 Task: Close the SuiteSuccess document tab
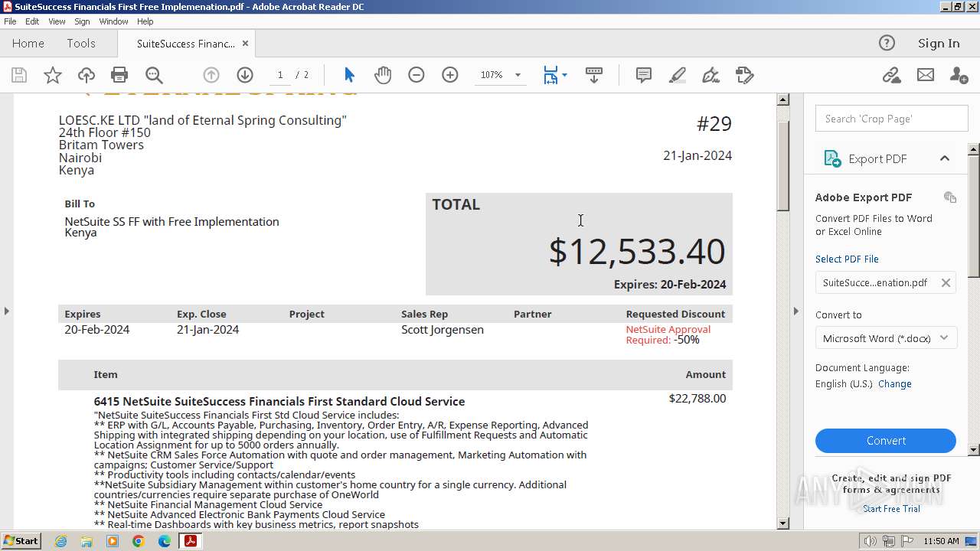pyautogui.click(x=245, y=44)
